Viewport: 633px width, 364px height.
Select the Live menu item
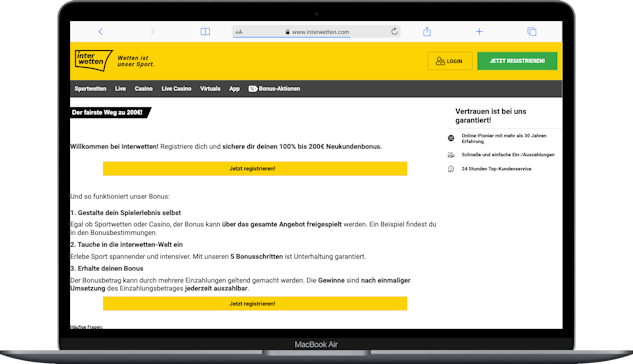pyautogui.click(x=120, y=89)
